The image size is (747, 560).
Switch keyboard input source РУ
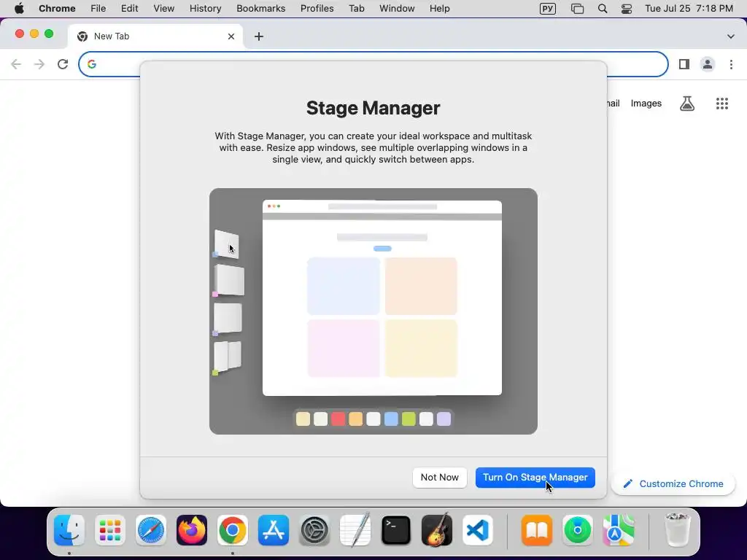[547, 9]
